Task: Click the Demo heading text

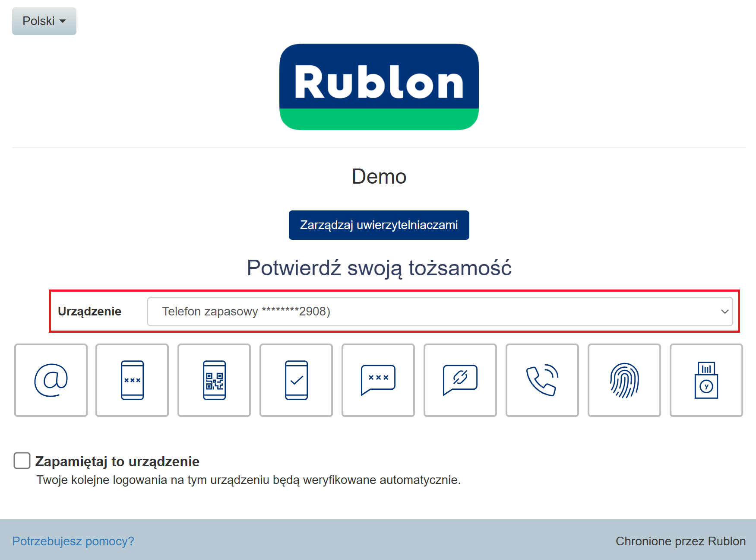Action: coord(379,177)
